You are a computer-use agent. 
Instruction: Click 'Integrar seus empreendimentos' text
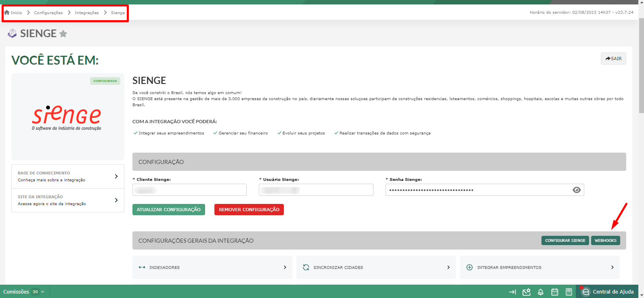[172, 133]
